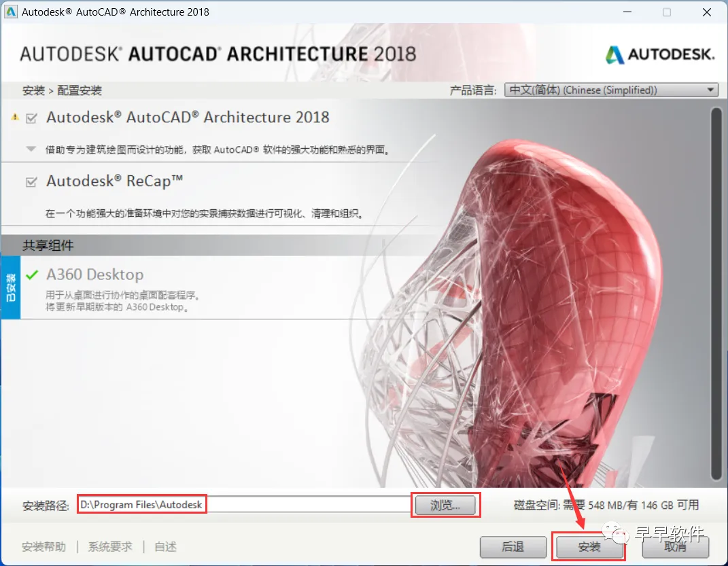The image size is (728, 566).
Task: Select the Autodesk AutoCAD Architecture 2018 title
Action: click(x=188, y=118)
